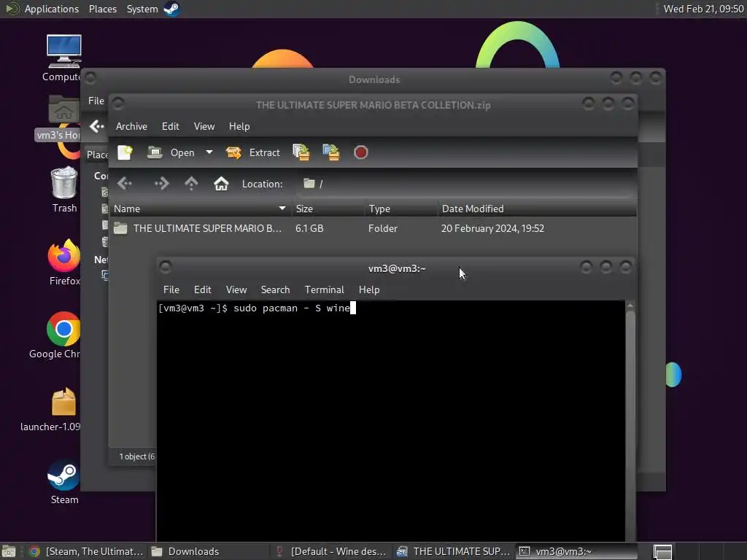Screen dimensions: 747x560
Task: Click the home location icon in archive manager
Action: [221, 183]
